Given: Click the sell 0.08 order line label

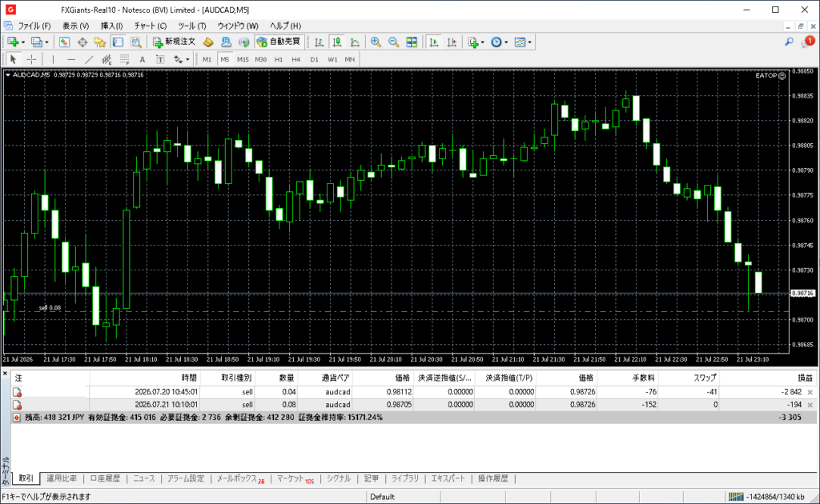Looking at the screenshot, I should click(50, 308).
